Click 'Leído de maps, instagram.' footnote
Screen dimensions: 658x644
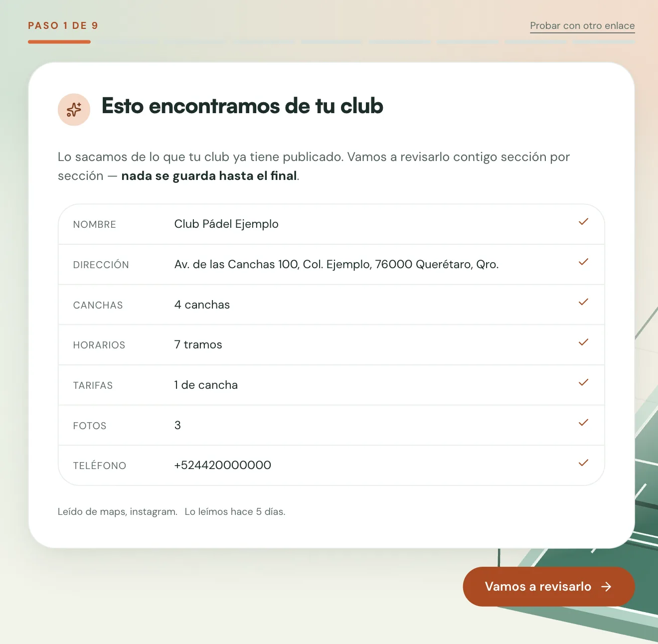pos(118,512)
